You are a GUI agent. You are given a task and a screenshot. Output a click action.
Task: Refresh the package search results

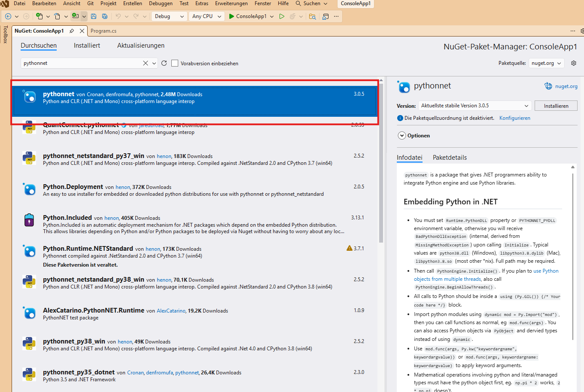(x=164, y=63)
